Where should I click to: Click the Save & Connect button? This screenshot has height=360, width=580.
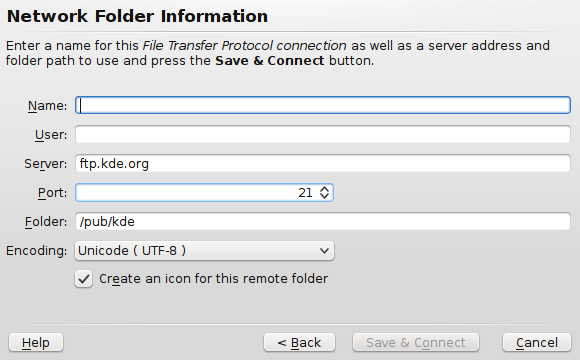[416, 343]
